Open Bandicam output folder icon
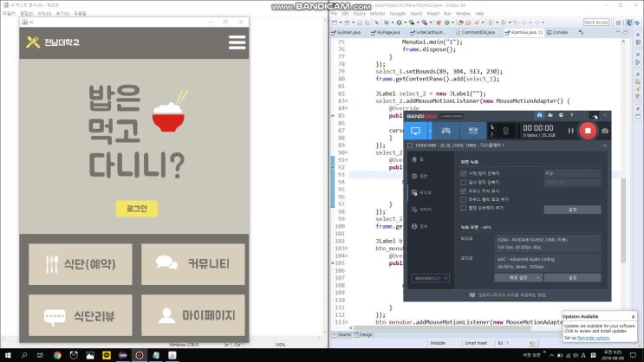Image resolution: width=644 pixels, height=362 pixels. 550,115
